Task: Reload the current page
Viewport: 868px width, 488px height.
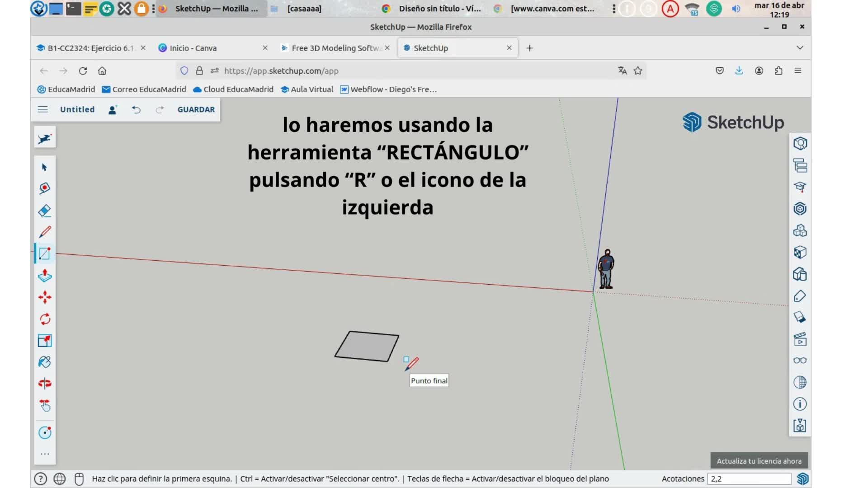Action: pos(83,71)
